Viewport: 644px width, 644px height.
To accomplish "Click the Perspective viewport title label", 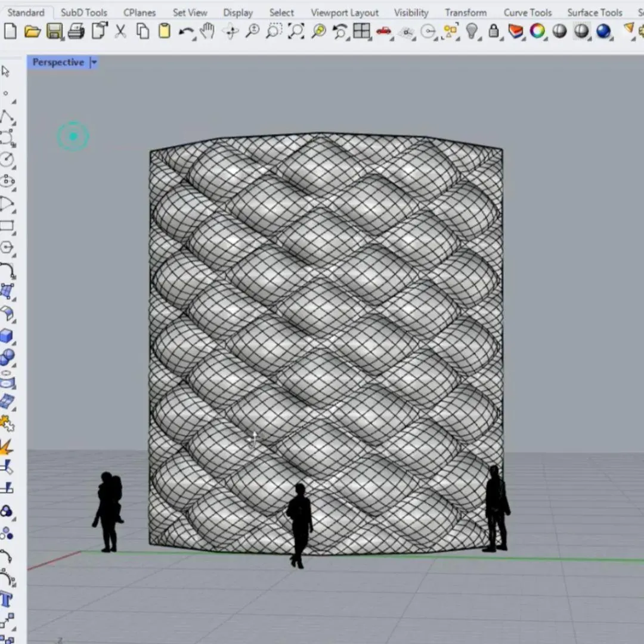I will point(58,63).
